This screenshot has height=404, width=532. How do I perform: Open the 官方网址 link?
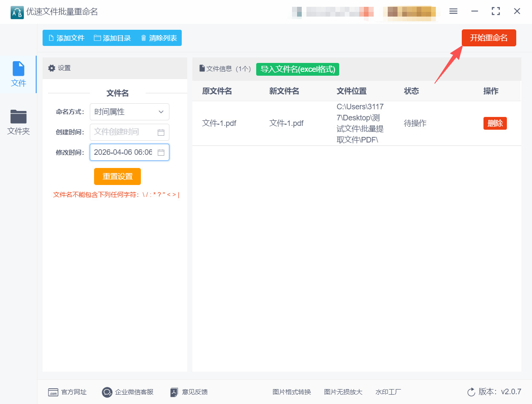(x=68, y=392)
